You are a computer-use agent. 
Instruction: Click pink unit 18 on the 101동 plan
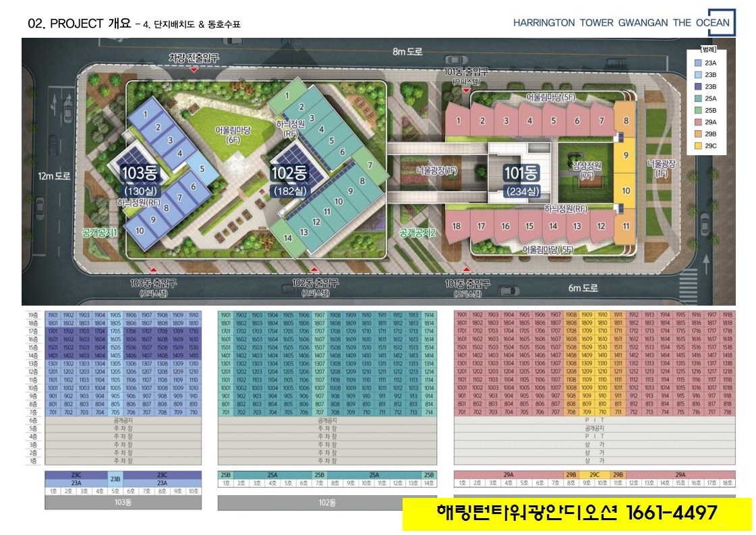pyautogui.click(x=456, y=226)
